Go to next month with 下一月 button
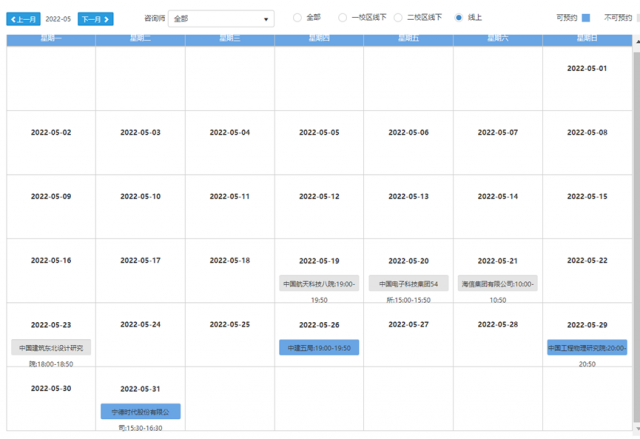640x439 pixels. pos(95,18)
